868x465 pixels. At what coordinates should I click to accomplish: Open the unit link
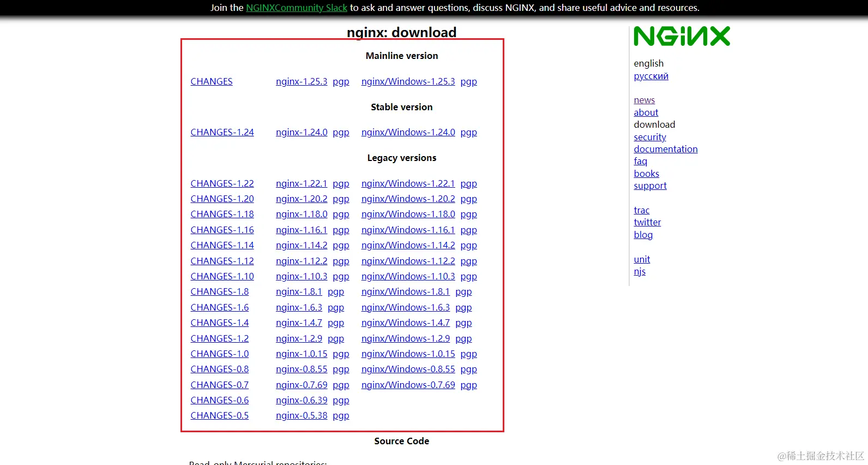pyautogui.click(x=642, y=259)
